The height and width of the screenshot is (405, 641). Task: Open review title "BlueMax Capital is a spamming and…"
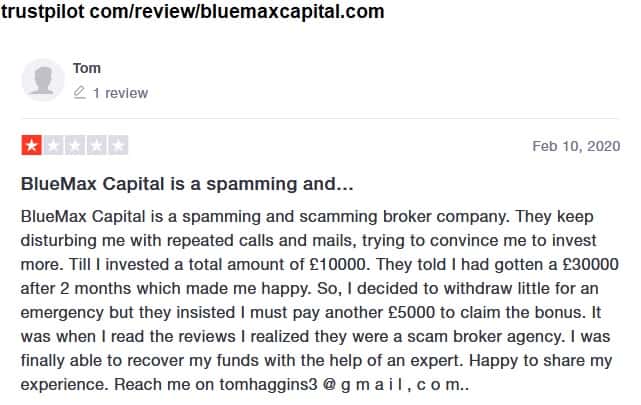187,185
